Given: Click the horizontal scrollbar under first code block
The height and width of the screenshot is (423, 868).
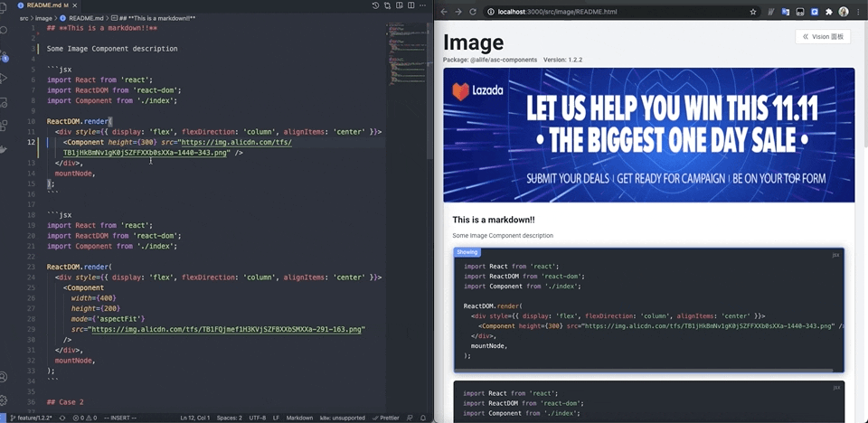Looking at the screenshot, I should tap(646, 370).
